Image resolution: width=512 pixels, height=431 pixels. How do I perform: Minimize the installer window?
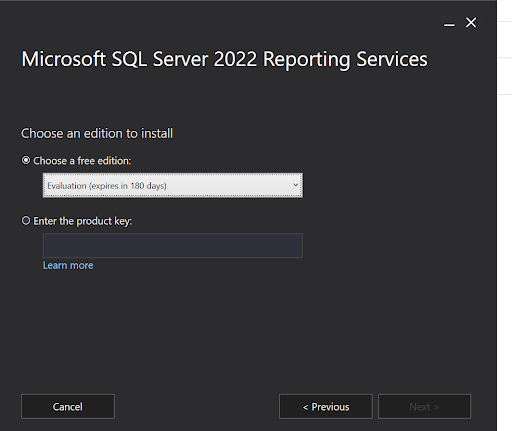[449, 24]
